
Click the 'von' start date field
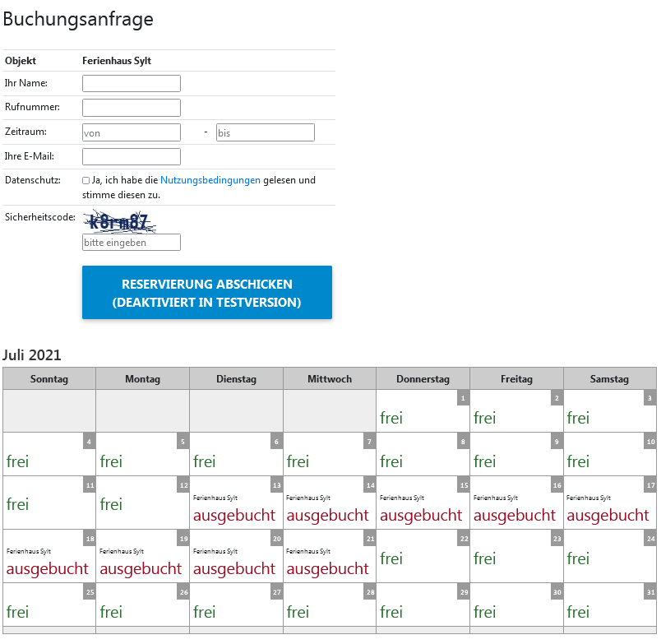coord(132,132)
